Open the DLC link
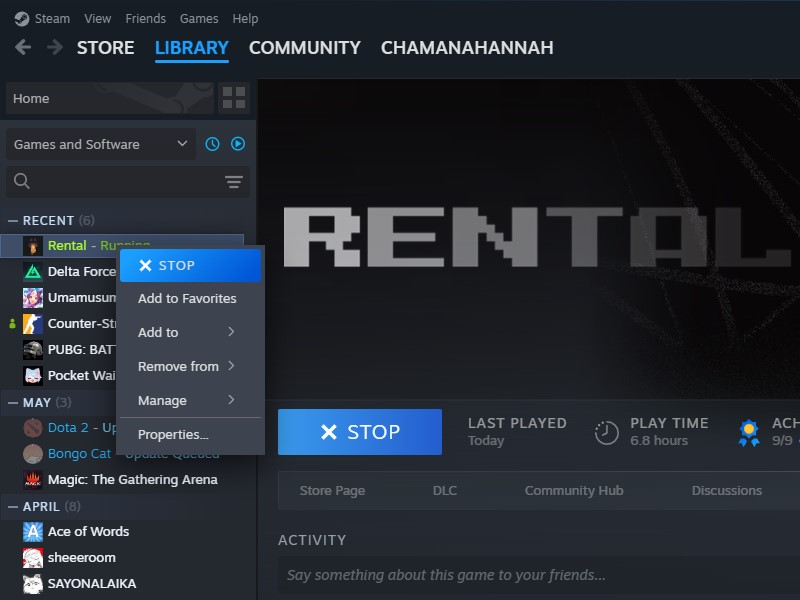 444,491
